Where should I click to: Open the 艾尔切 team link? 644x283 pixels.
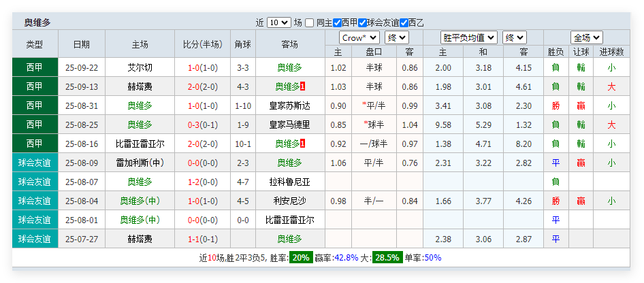(x=140, y=67)
